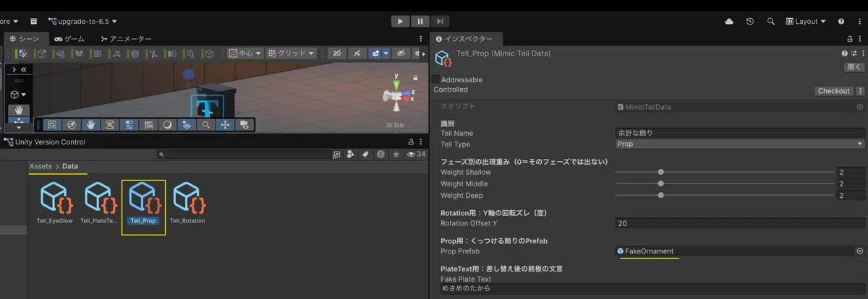
Task: Open the 中心 pivot dropdown
Action: point(244,53)
